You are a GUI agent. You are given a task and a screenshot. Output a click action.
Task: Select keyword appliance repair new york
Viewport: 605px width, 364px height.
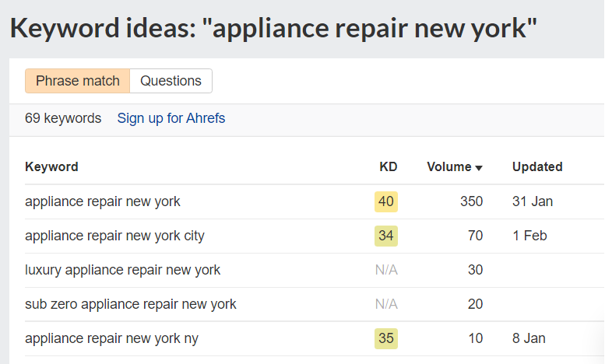tap(103, 201)
